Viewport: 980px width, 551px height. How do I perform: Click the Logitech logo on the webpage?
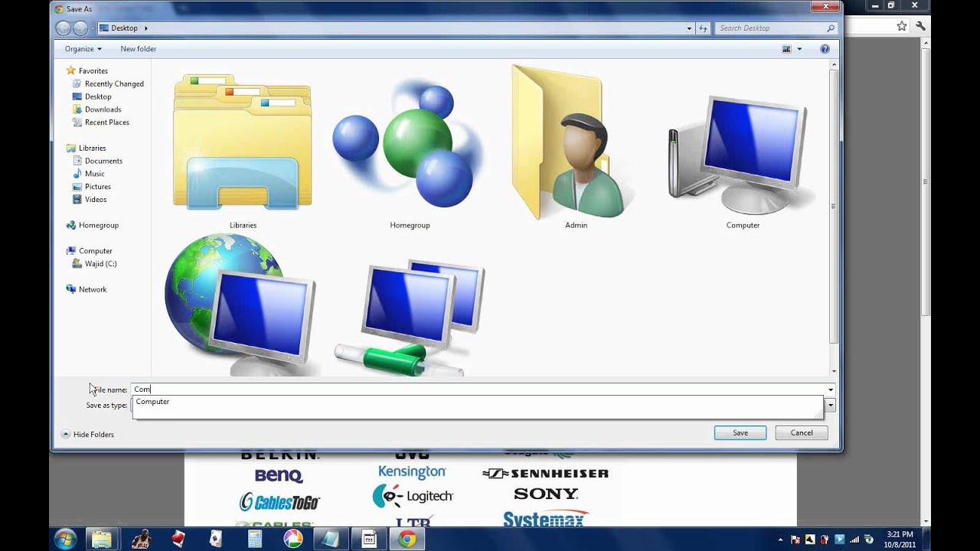[413, 496]
